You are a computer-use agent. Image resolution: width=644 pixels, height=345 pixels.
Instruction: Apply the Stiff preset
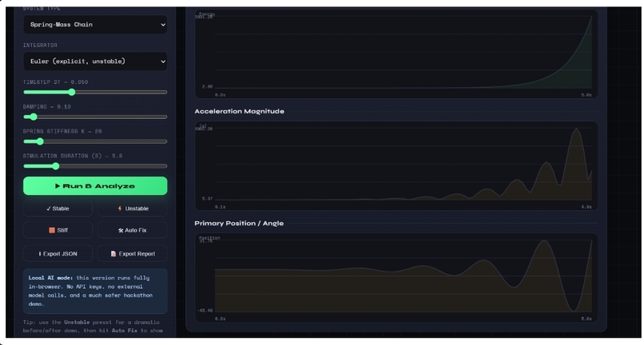click(58, 230)
